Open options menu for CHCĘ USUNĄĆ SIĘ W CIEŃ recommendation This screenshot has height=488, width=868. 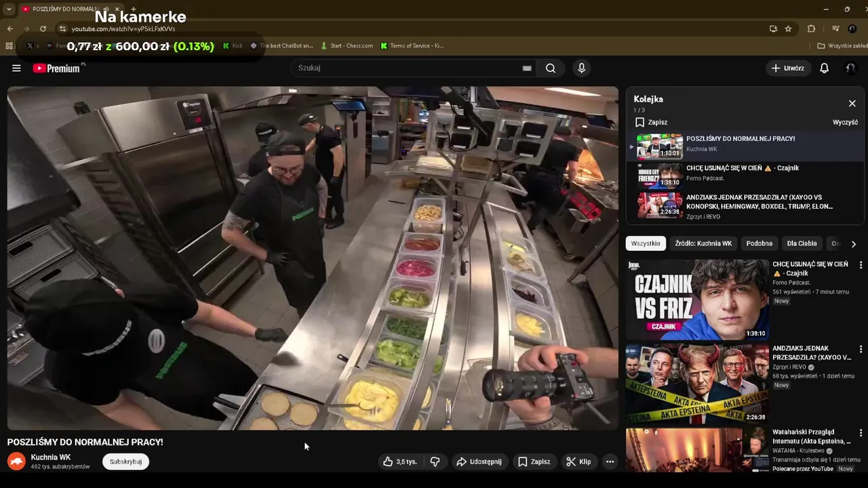pyautogui.click(x=861, y=265)
